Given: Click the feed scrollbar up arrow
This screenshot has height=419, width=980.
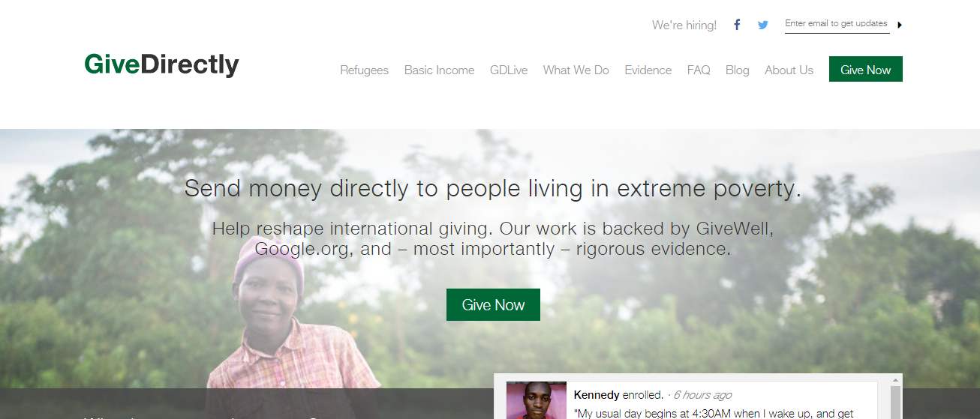Looking at the screenshot, I should (895, 380).
